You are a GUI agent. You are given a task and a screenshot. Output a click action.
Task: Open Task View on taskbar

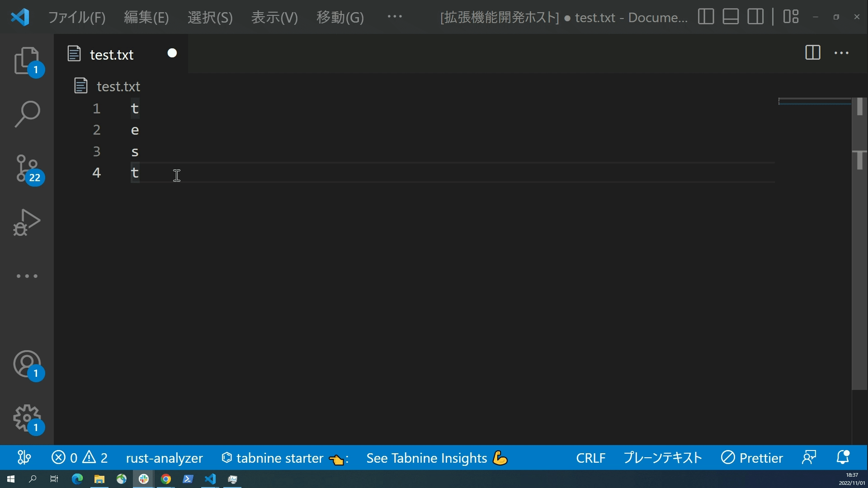(54, 479)
